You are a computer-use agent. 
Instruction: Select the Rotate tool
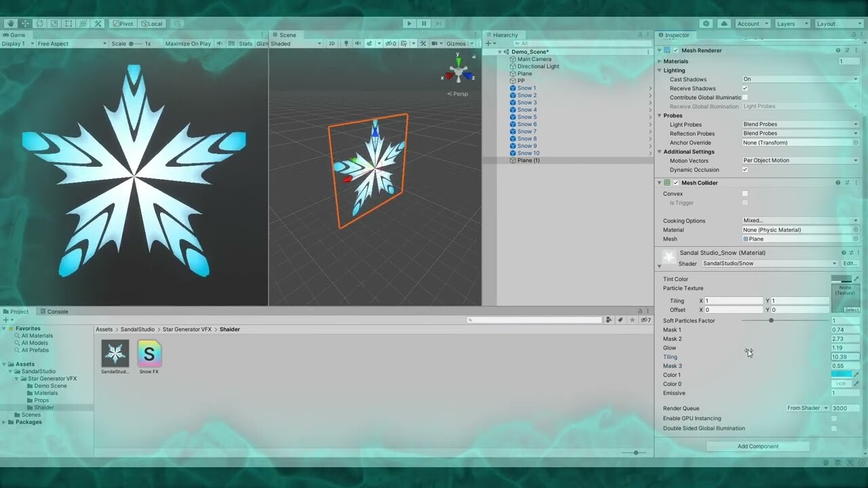(39, 23)
